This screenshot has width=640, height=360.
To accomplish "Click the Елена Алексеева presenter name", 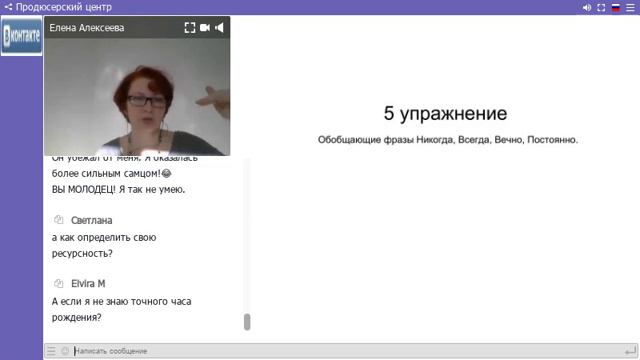I will 87,28.
